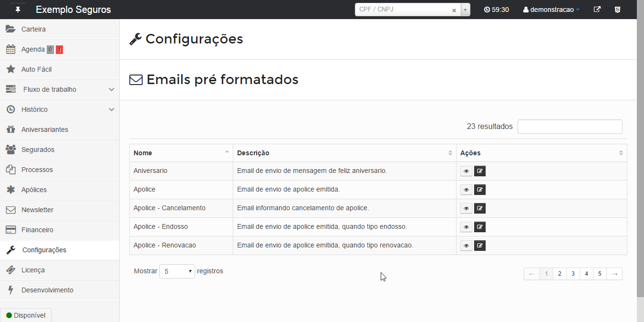
Task: Go to pagination page 2
Action: [560, 274]
